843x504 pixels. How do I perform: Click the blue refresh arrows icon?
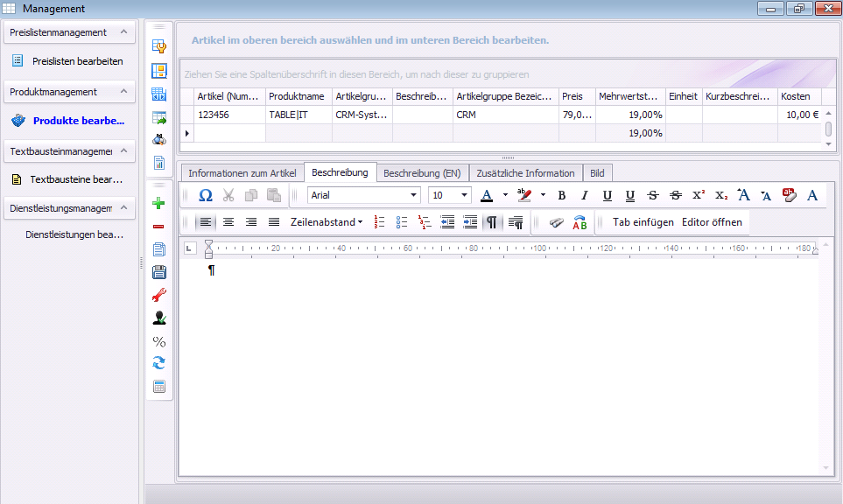point(159,363)
